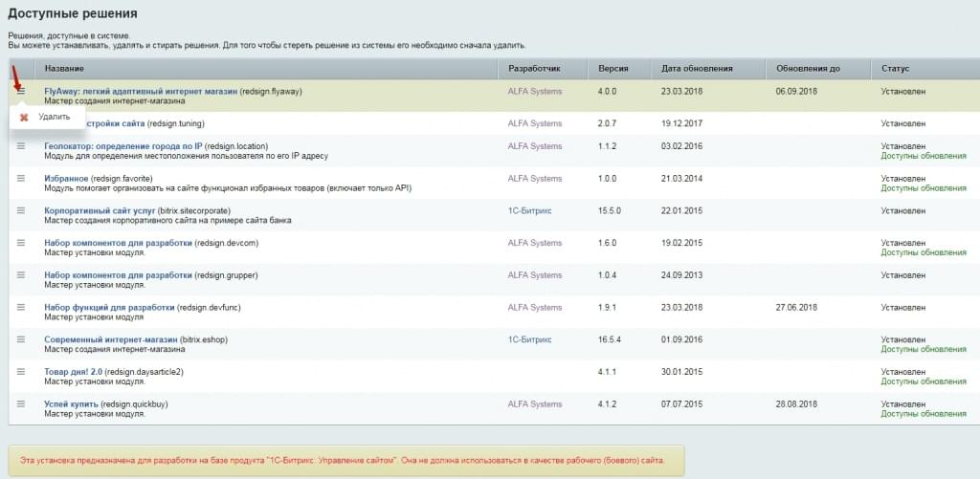The height and width of the screenshot is (479, 980).
Task: Open 1С-Битрикс developer link in bitrix.sitecorporate row
Action: click(529, 211)
